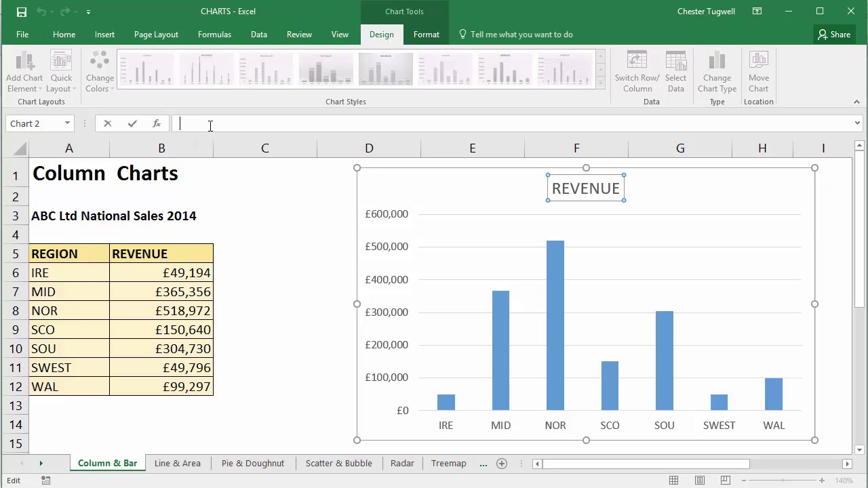Screen dimensions: 868x488
Task: Click into the formula bar input
Action: point(511,123)
